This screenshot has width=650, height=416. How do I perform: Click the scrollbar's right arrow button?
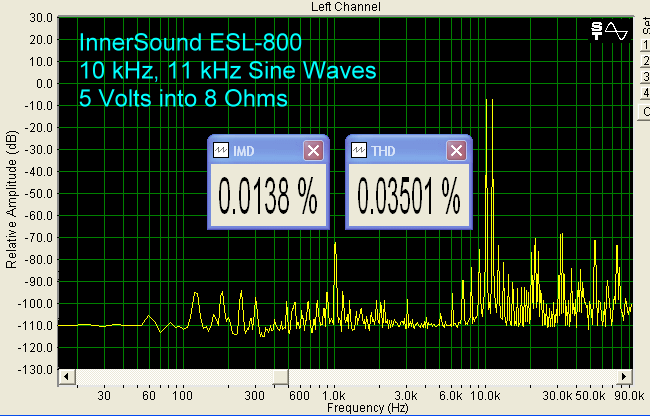click(x=624, y=377)
